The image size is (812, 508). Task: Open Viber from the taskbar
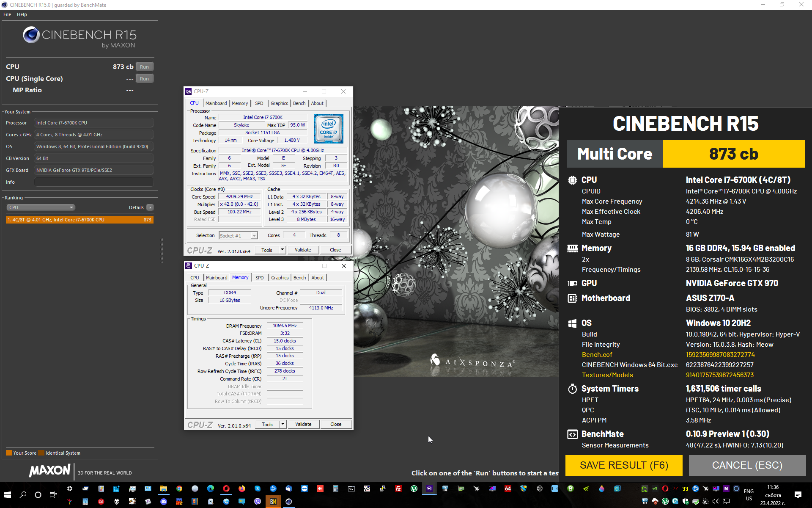tap(258, 502)
